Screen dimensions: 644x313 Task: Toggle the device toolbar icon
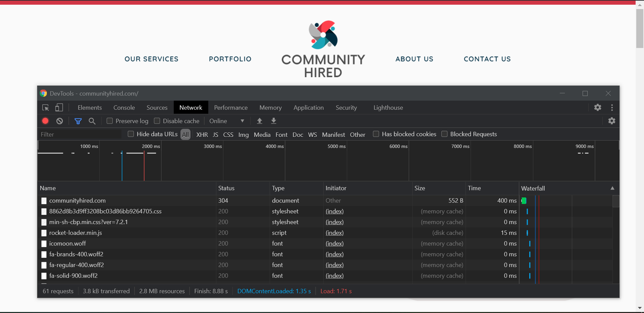click(x=59, y=108)
